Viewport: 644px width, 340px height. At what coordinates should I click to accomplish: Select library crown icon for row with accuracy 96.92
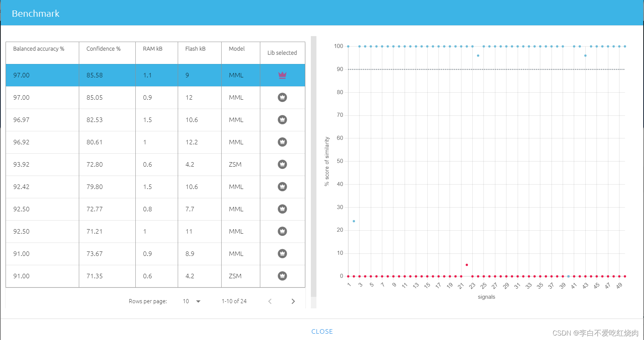[x=282, y=142]
